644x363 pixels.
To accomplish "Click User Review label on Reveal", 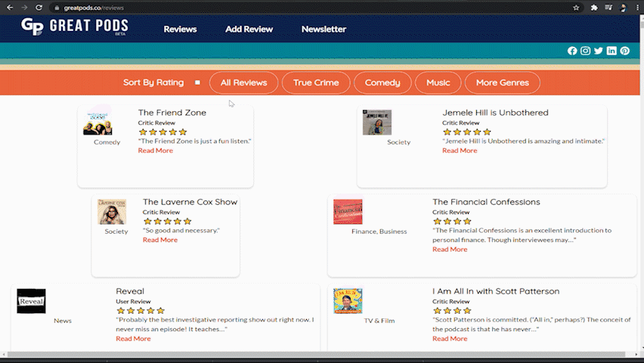I will pyautogui.click(x=133, y=301).
